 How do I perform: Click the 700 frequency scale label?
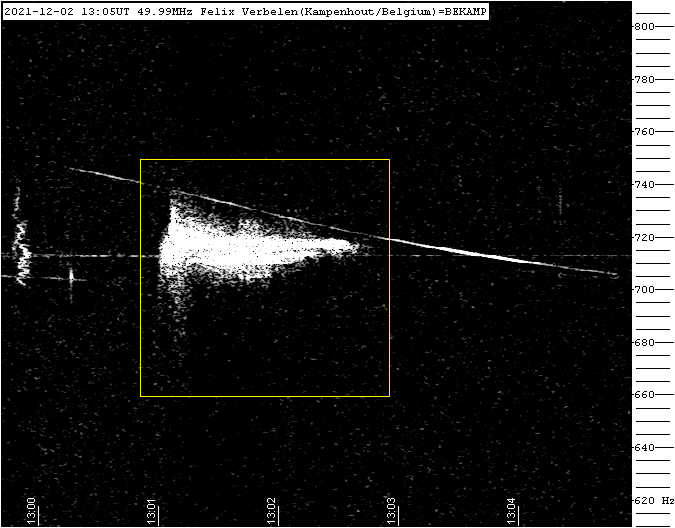coord(644,289)
